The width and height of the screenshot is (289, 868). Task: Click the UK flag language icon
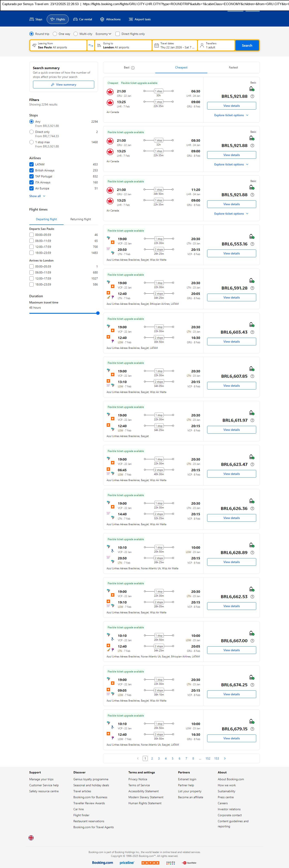pyautogui.click(x=31, y=838)
